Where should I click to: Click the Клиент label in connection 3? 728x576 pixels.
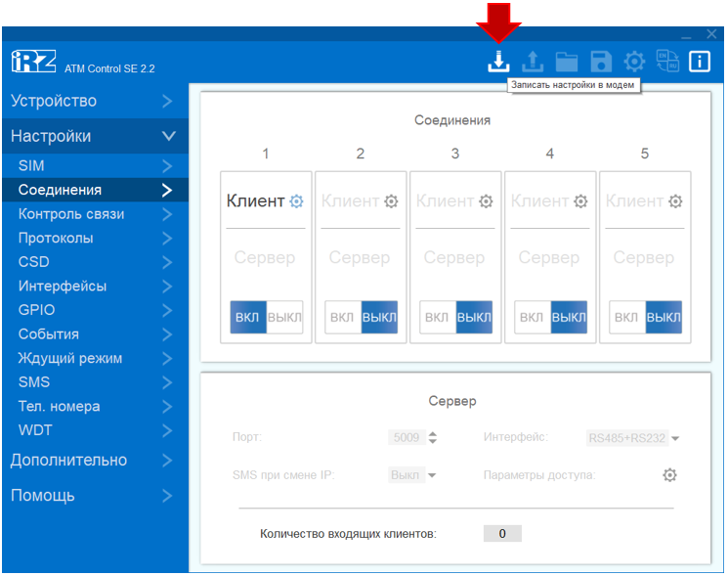pyautogui.click(x=445, y=201)
